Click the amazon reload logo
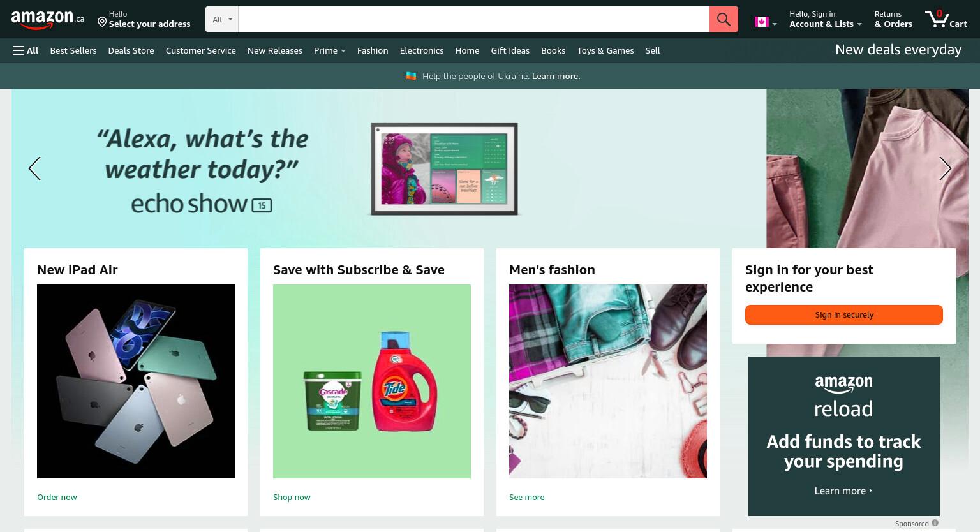 coord(843,396)
